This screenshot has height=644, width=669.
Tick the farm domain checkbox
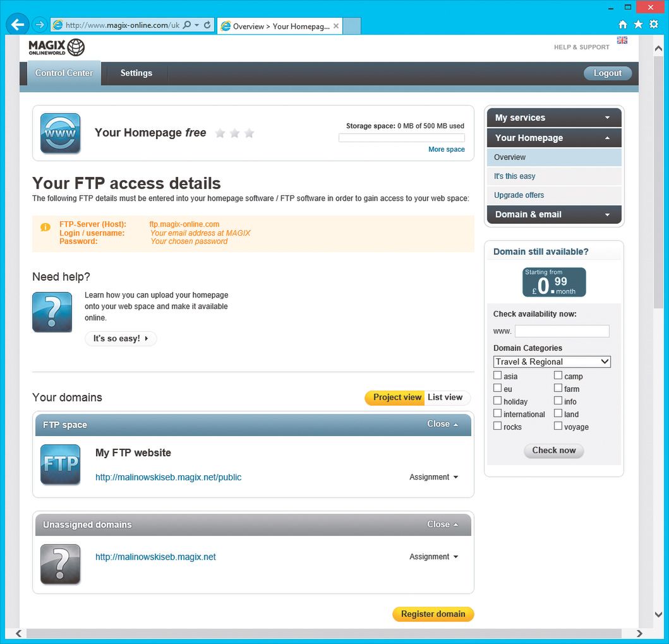(558, 388)
